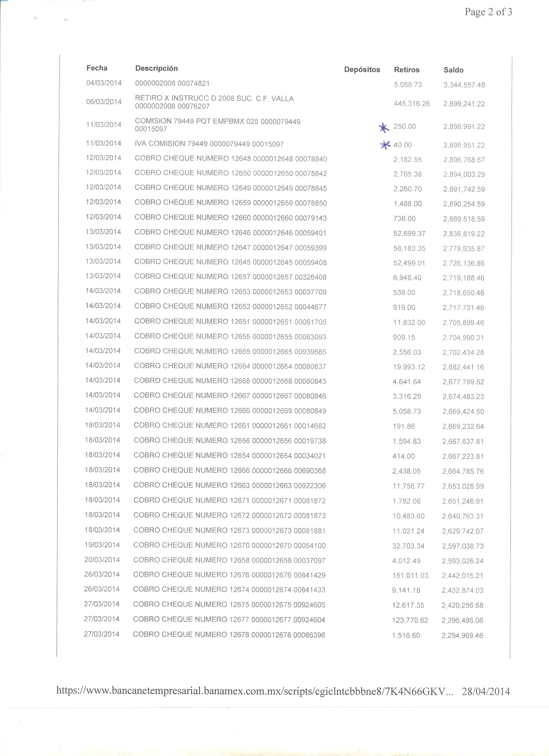
Task: Click the blue asterisk beside 250.00
Action: pyautogui.click(x=384, y=128)
